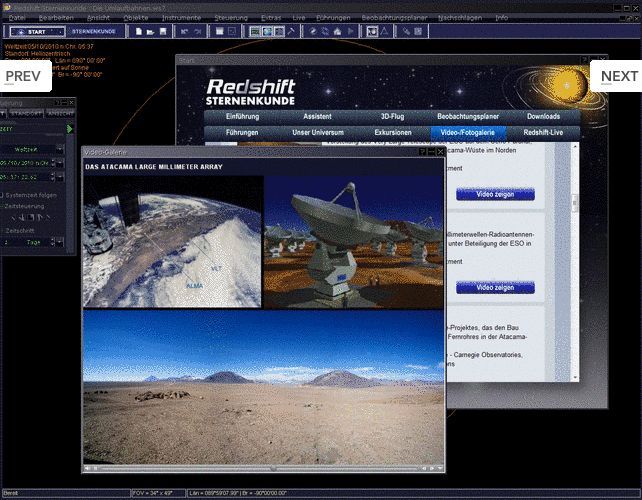Open the Exkursionen tab

click(x=393, y=133)
